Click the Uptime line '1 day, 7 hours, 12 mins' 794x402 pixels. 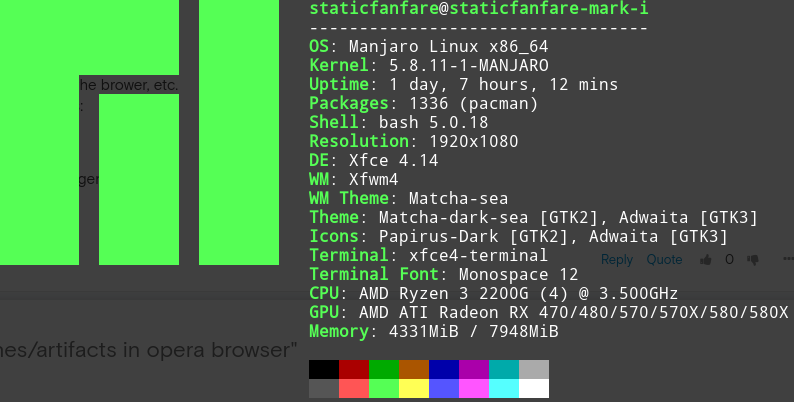click(x=464, y=84)
